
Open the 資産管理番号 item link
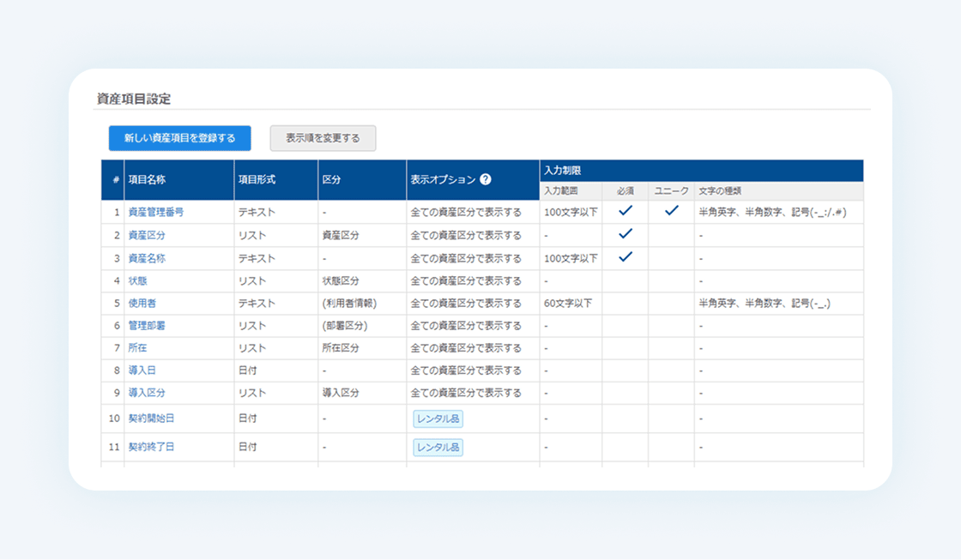click(x=155, y=212)
